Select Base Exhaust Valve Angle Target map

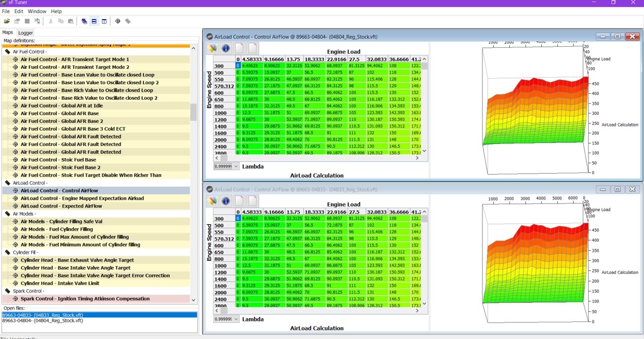click(x=96, y=260)
